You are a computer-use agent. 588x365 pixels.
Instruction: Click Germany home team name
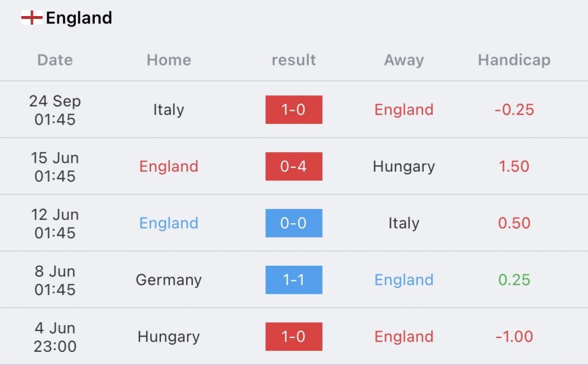tap(169, 280)
